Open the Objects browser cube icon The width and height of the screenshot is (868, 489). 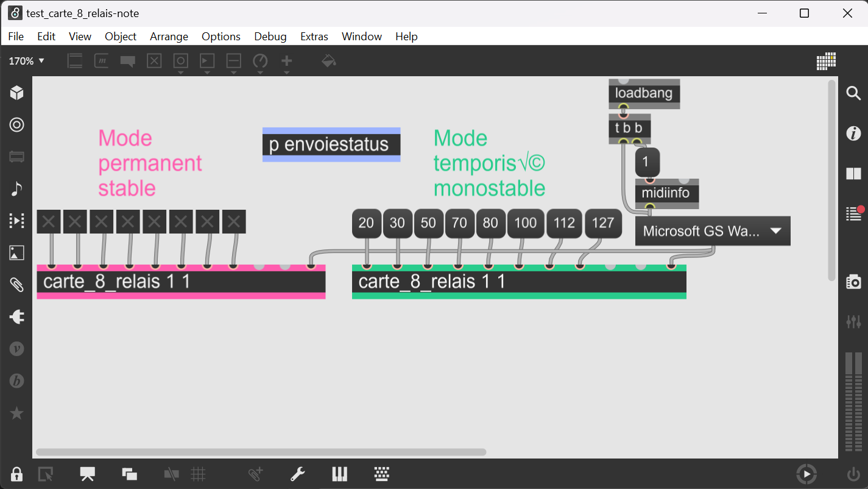(x=16, y=93)
